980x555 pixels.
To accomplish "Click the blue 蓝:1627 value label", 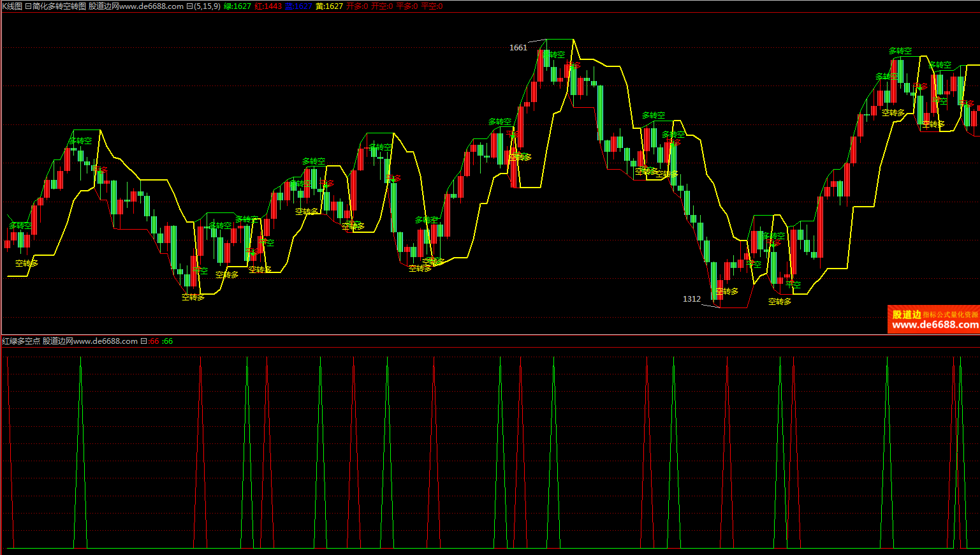I will [x=298, y=6].
